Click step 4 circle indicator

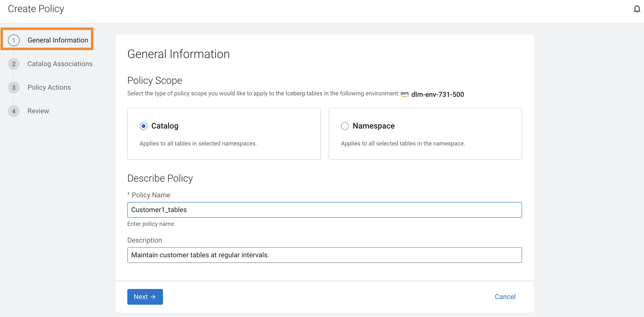14,111
